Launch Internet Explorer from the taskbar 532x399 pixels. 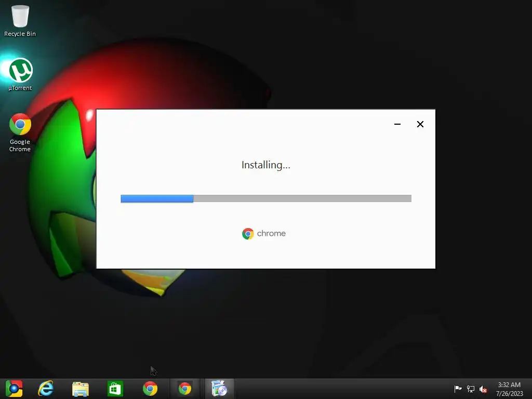click(46, 389)
